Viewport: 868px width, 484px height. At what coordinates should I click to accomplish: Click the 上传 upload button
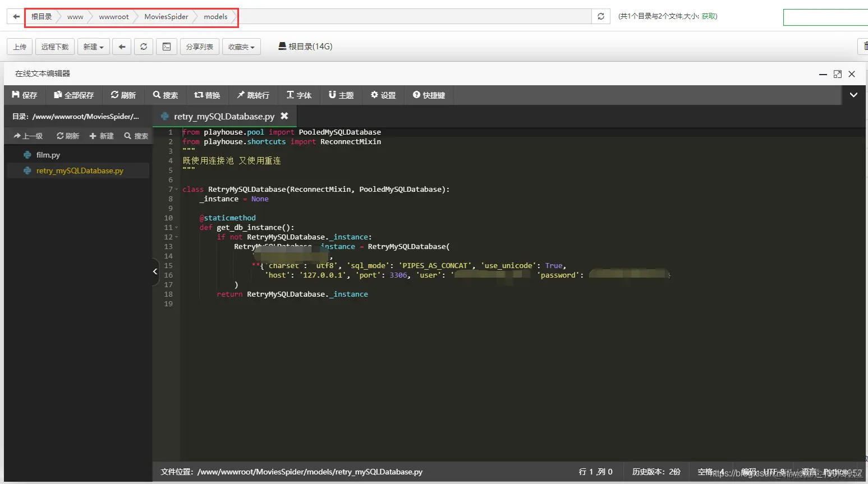tap(20, 47)
